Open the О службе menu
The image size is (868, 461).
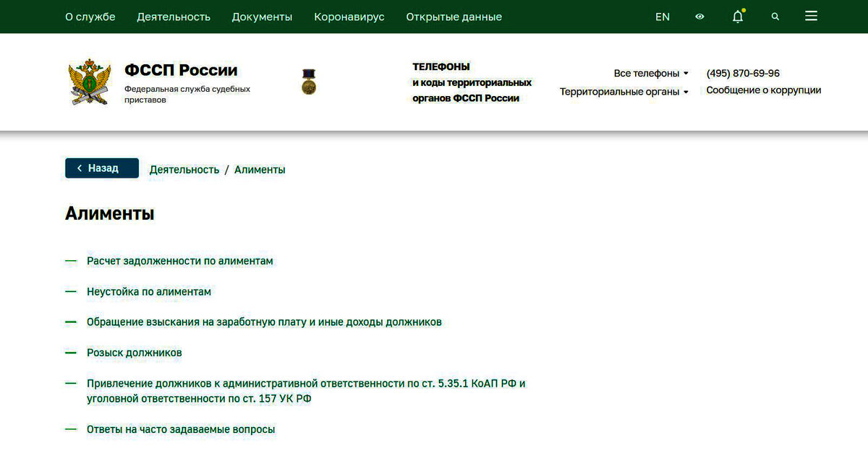[90, 17]
